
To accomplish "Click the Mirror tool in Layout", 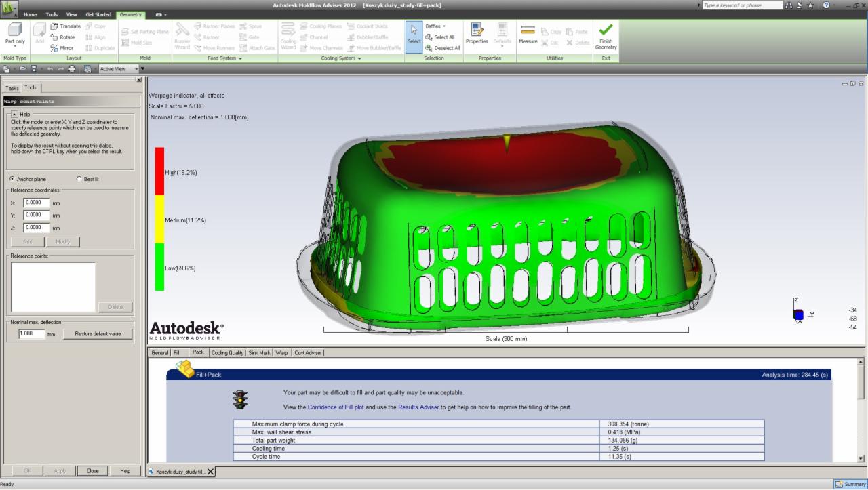I will click(x=62, y=48).
